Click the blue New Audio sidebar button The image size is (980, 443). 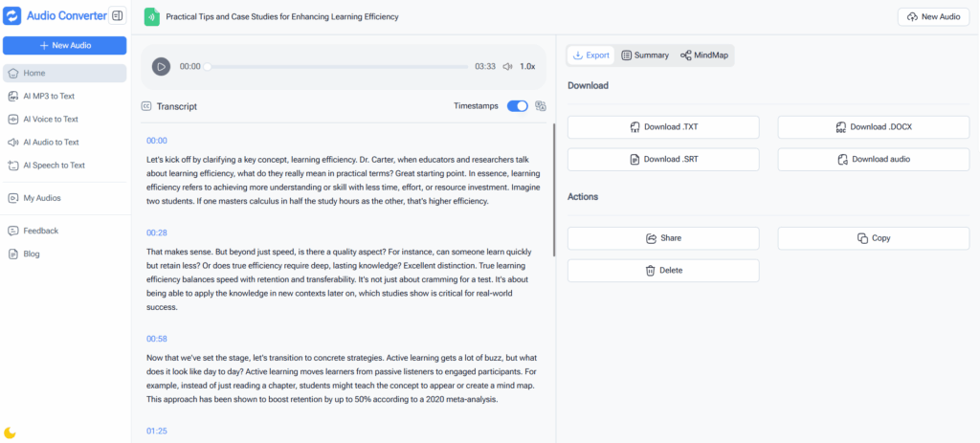[x=64, y=46]
